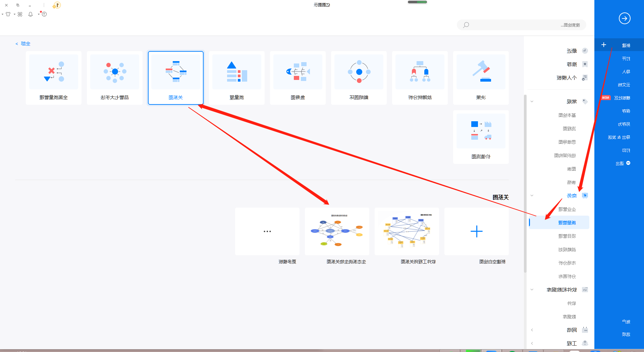Screen dimensions: 644x352
Task: Open the 推荐 star bookmark icon
Action: tap(585, 64)
